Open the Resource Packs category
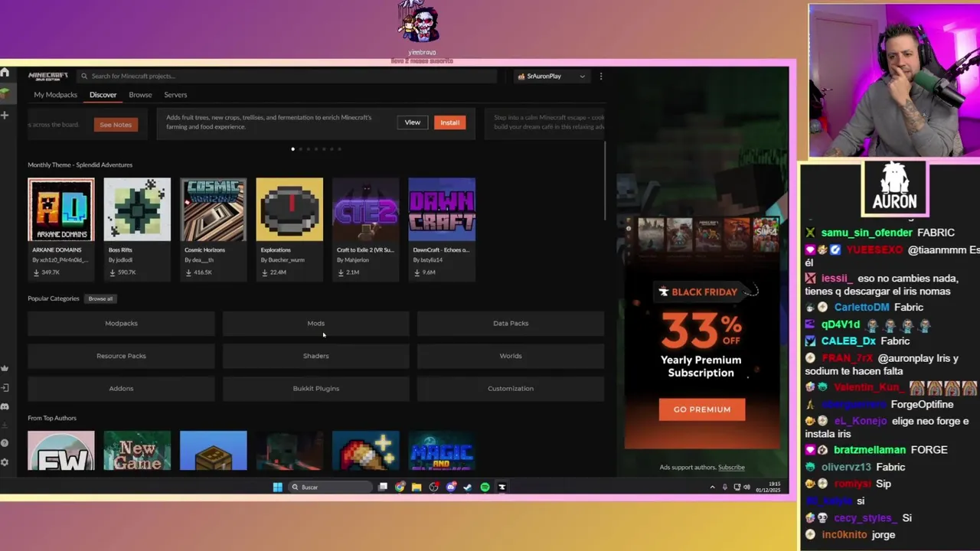The height and width of the screenshot is (551, 980). point(121,356)
